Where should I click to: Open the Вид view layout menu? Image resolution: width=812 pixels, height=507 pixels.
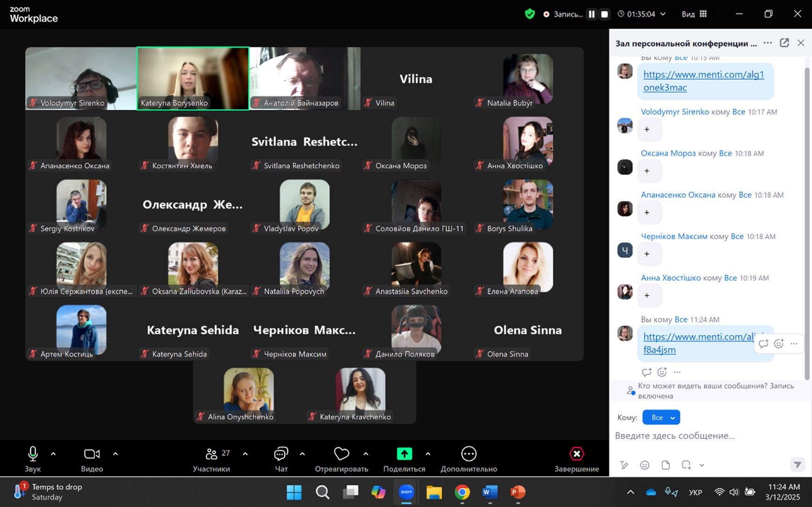point(694,14)
